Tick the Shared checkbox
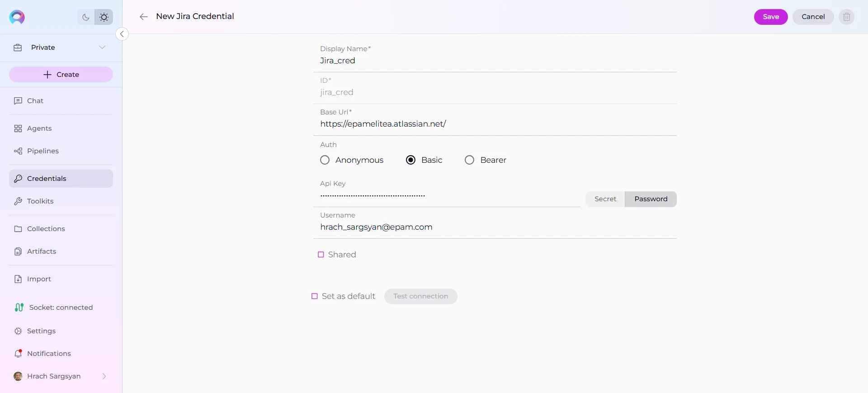Image resolution: width=868 pixels, height=393 pixels. pos(321,255)
